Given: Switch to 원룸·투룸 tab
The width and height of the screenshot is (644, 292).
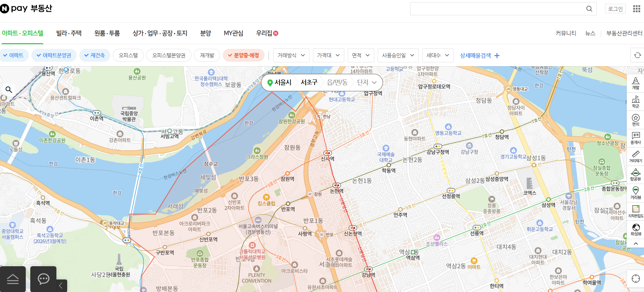Looking at the screenshot, I should click(x=107, y=33).
